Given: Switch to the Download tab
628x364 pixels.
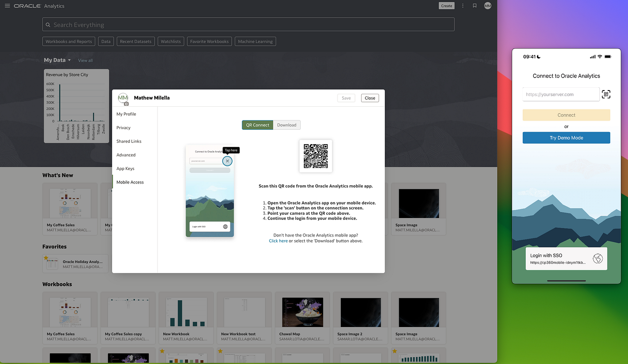Looking at the screenshot, I should 286,125.
